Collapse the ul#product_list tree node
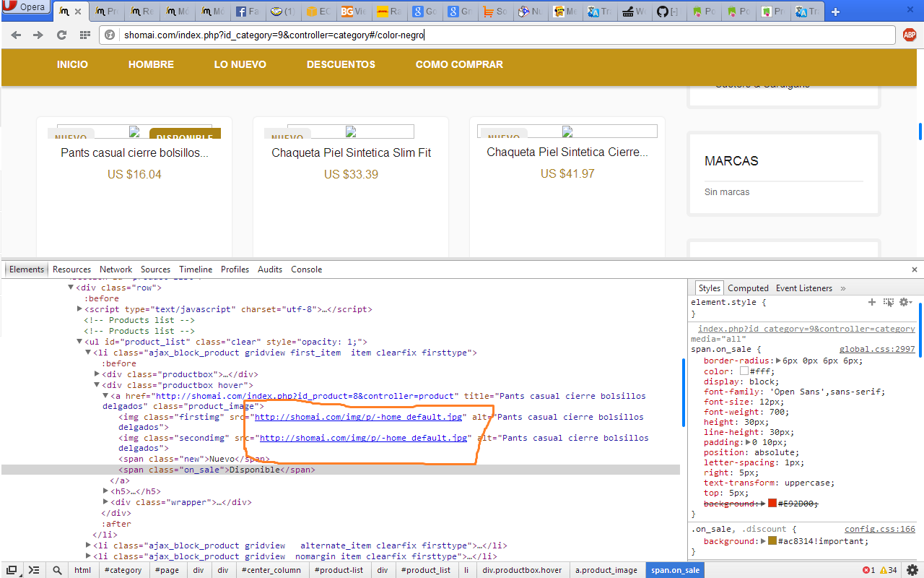Screen dimensions: 924x578 click(x=79, y=342)
